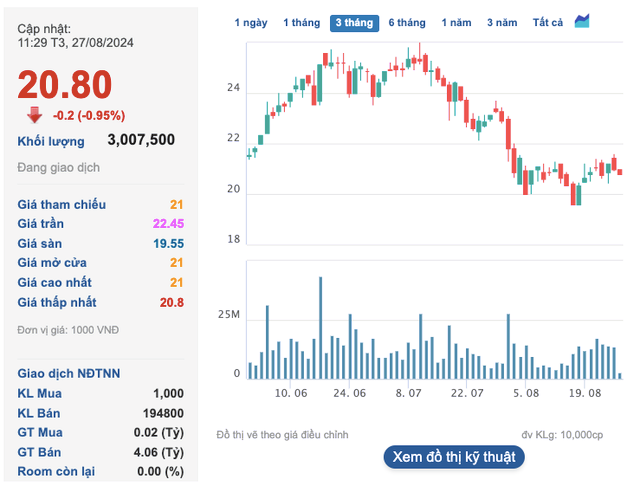Select the 1 ngày time range tab

tap(251, 22)
